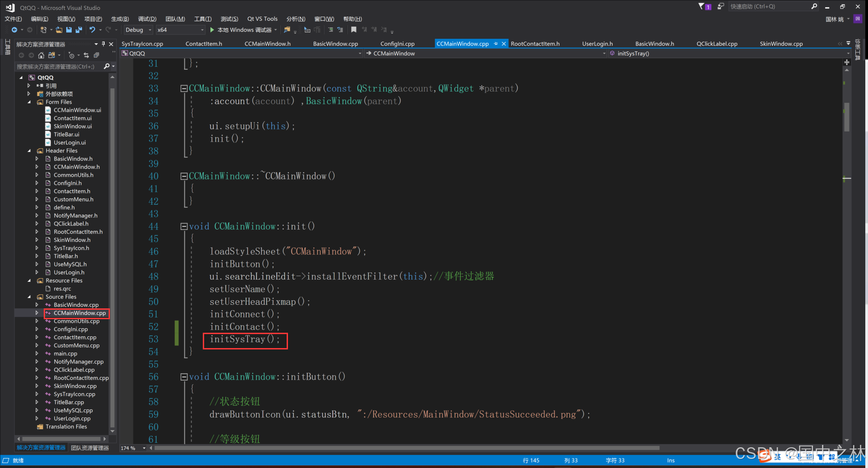Click the purple account avatar
This screenshot has width=868, height=468.
click(x=858, y=18)
